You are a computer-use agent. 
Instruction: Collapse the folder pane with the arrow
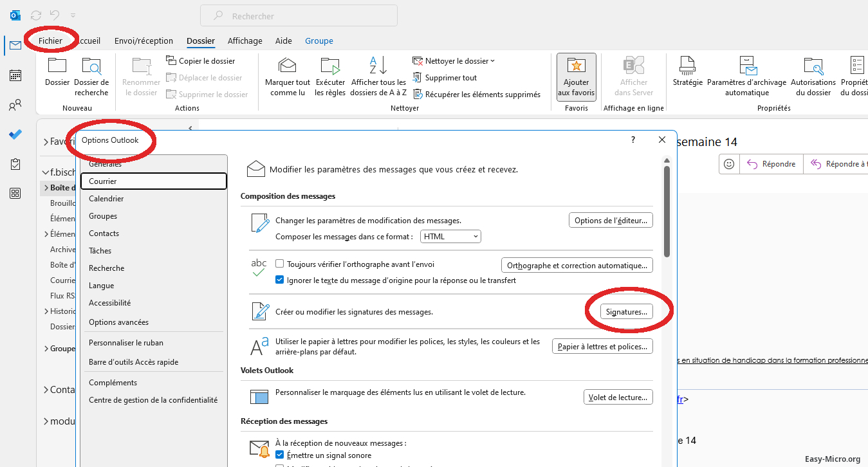point(190,128)
